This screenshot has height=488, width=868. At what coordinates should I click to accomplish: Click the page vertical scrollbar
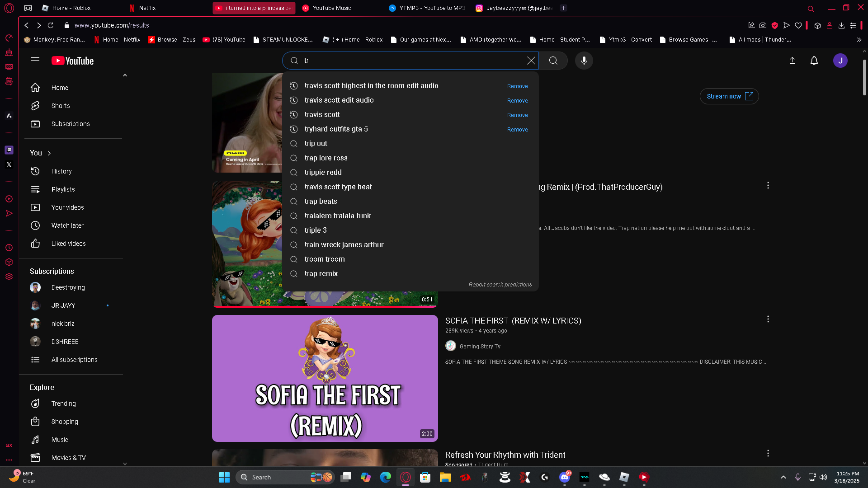tap(864, 77)
